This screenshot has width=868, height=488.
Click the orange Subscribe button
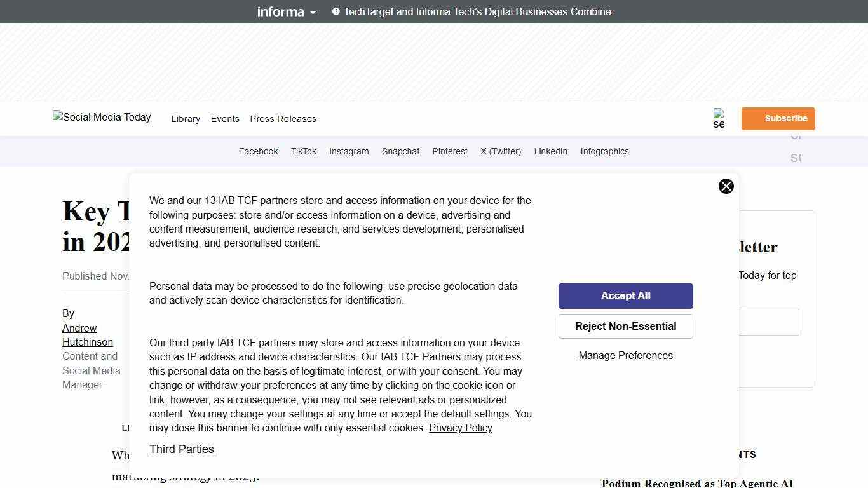click(778, 119)
